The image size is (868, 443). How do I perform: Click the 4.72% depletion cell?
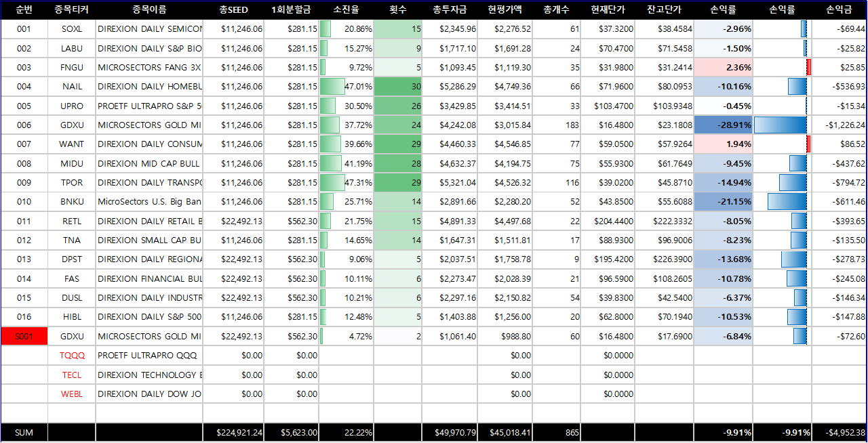click(346, 336)
